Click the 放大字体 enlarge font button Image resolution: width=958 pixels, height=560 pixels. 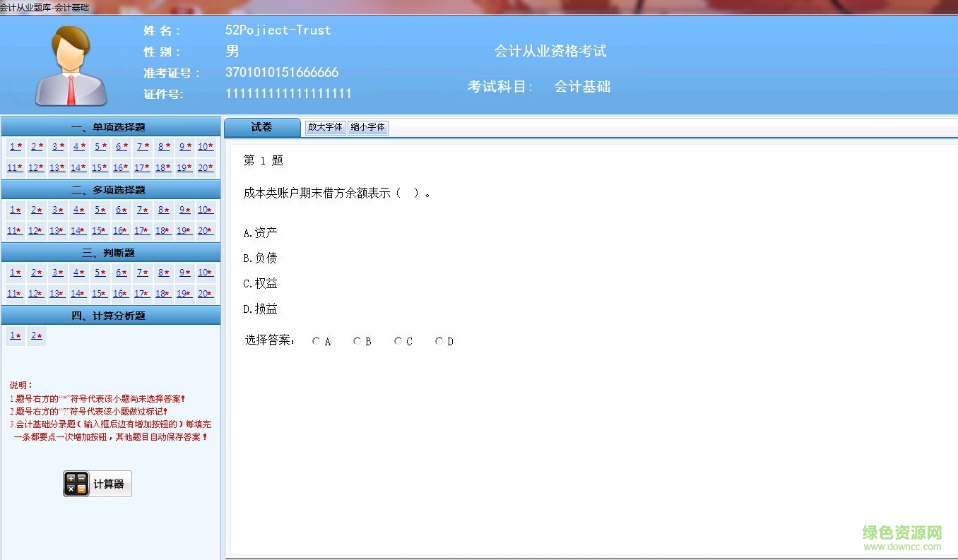click(325, 128)
